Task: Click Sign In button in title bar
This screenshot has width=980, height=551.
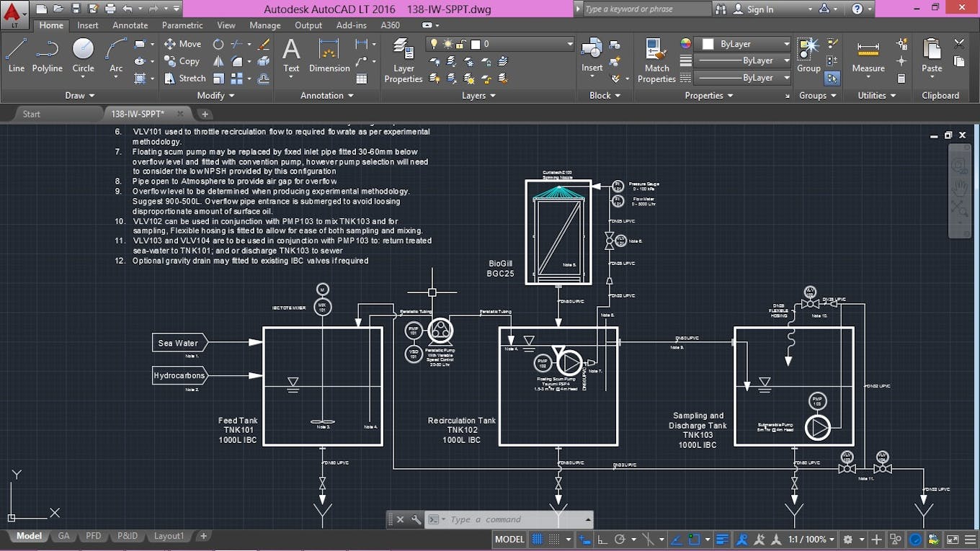Action: (753, 9)
